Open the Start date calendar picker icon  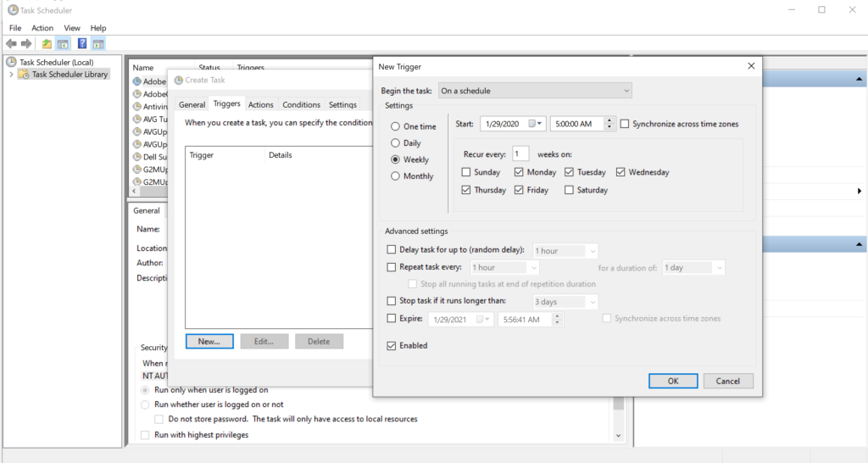(536, 124)
